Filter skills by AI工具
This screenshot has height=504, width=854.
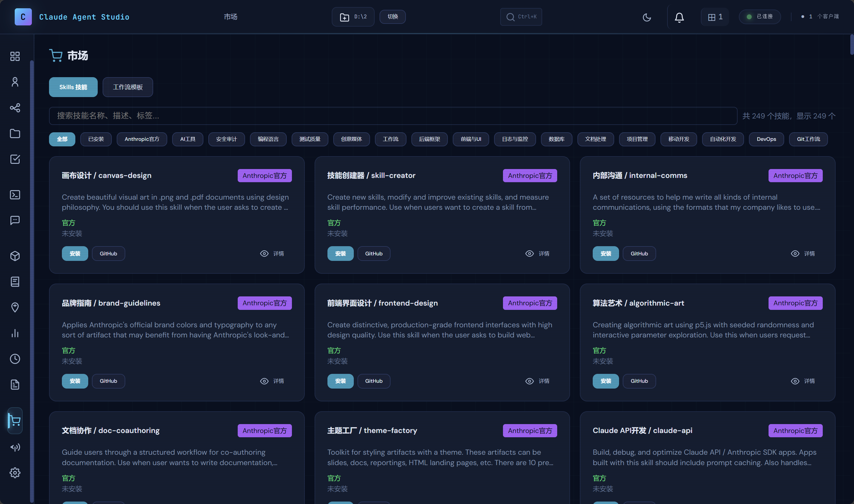[188, 139]
